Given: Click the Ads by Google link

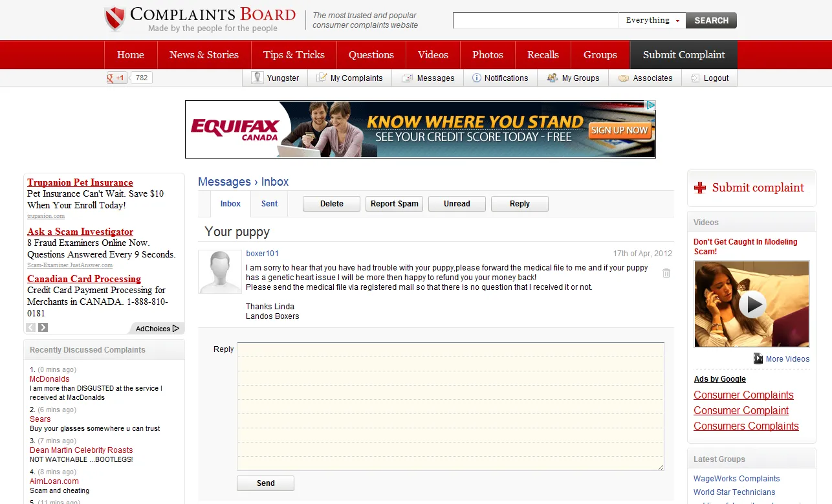Looking at the screenshot, I should [x=719, y=379].
